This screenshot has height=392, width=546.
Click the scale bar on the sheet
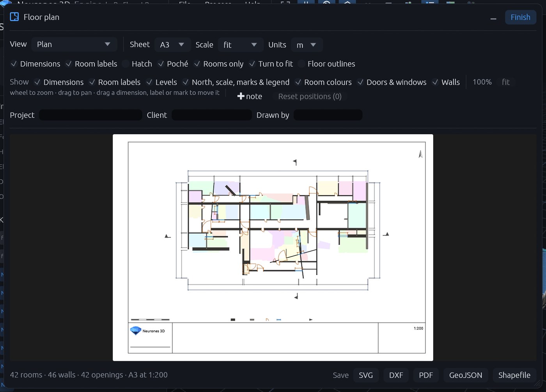(150, 319)
